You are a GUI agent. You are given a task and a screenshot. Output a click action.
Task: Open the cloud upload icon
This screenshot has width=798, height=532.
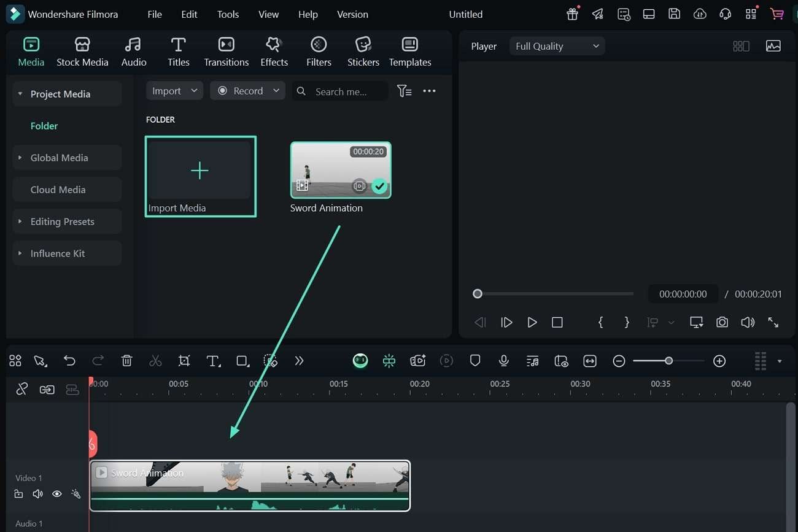pos(700,14)
